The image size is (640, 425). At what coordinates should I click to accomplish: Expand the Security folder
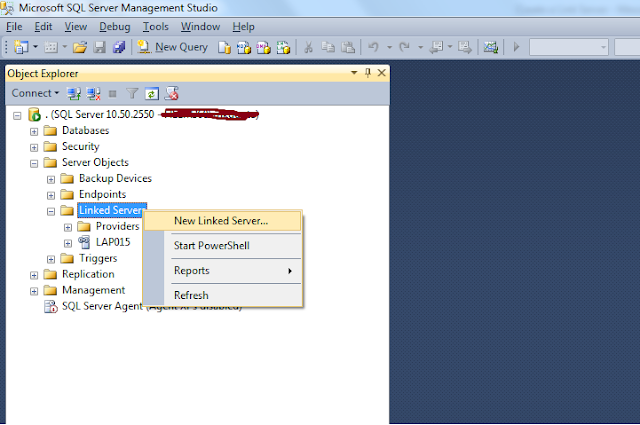[34, 148]
